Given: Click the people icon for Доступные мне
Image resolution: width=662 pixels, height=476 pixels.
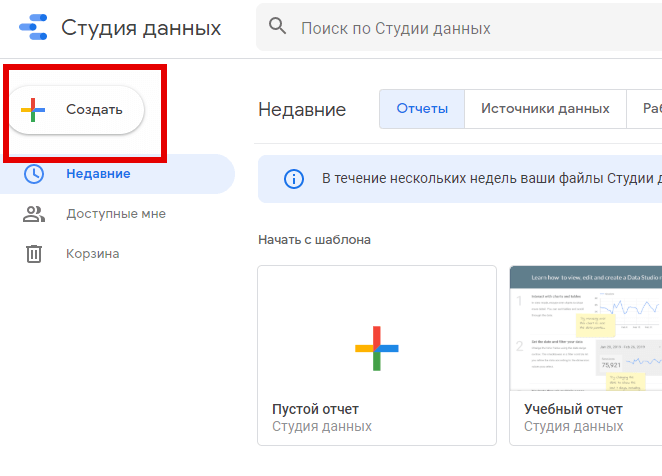Looking at the screenshot, I should click(34, 214).
